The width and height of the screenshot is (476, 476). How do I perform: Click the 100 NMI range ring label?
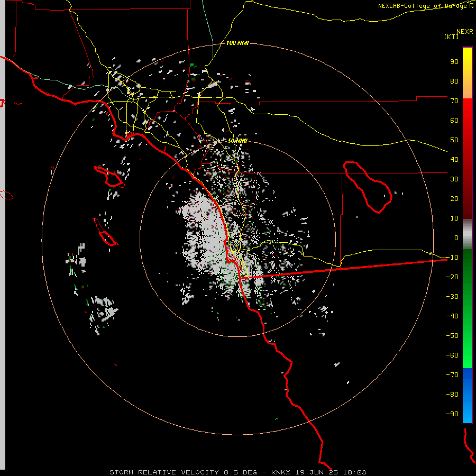click(x=237, y=43)
